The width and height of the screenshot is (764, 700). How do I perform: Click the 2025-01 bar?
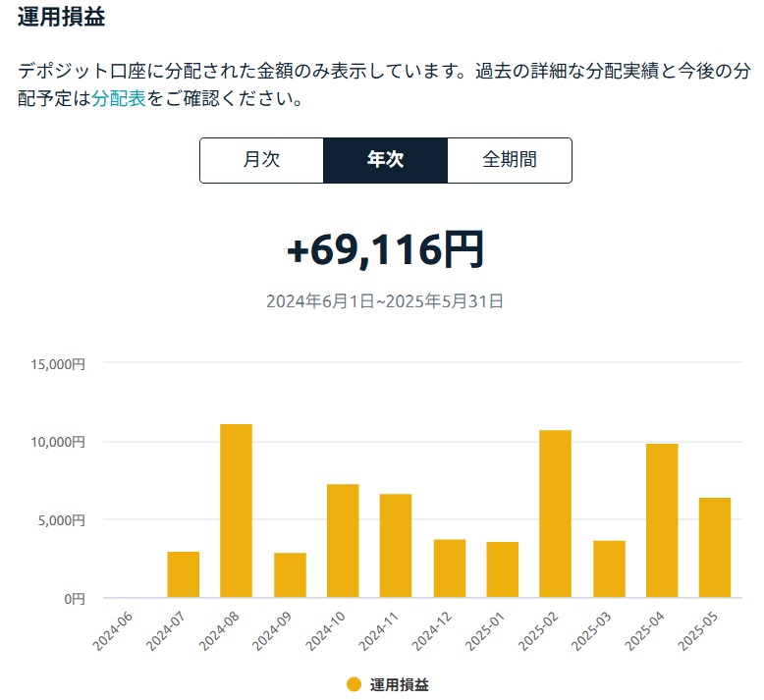(503, 569)
